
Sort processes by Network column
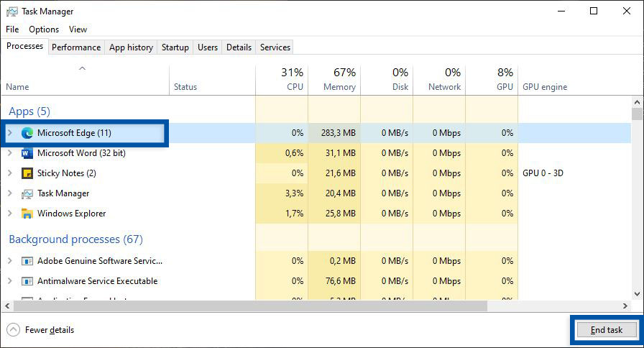pos(439,81)
